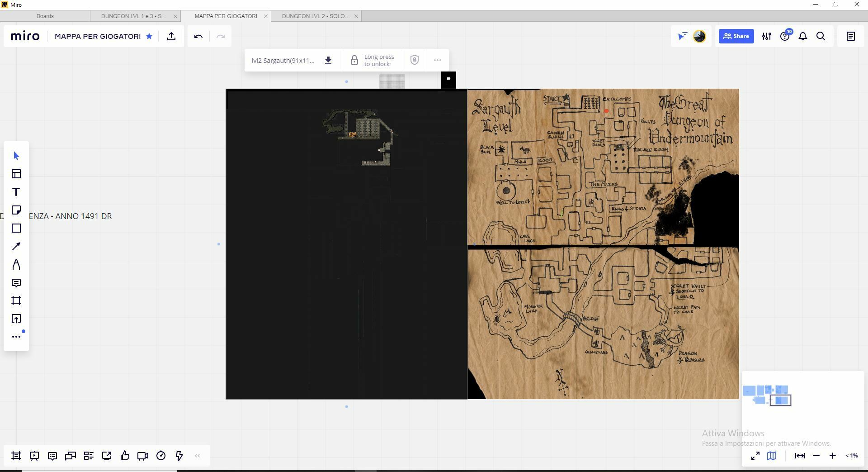Click the lvl2 Sargauth file name
Screen dimensions: 868x472
283,60
